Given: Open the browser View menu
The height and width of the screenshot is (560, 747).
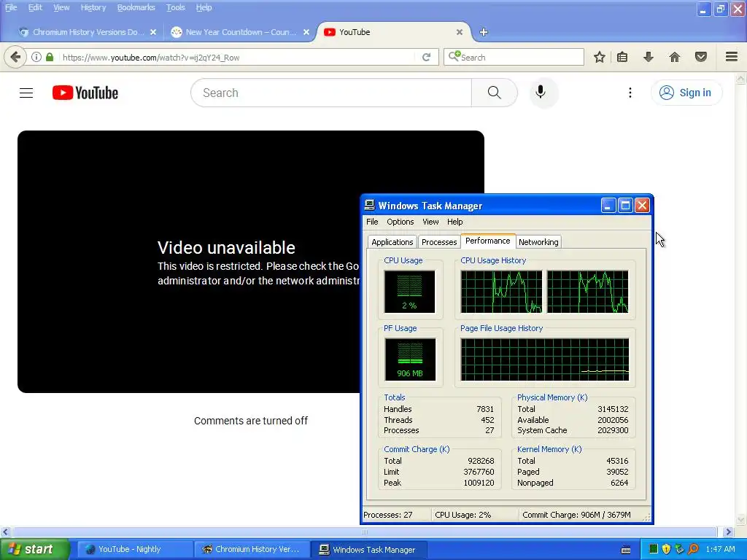Looking at the screenshot, I should coord(61,7).
